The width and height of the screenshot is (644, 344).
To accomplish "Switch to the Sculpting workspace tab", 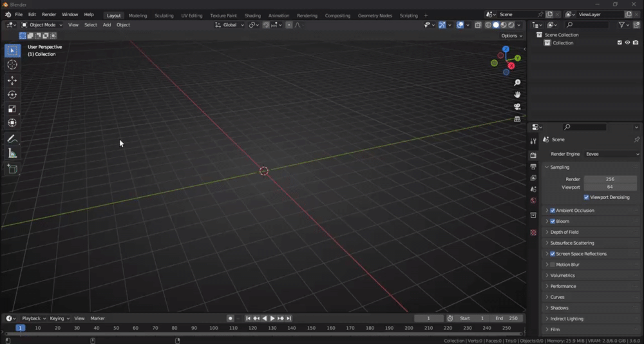I will 164,15.
